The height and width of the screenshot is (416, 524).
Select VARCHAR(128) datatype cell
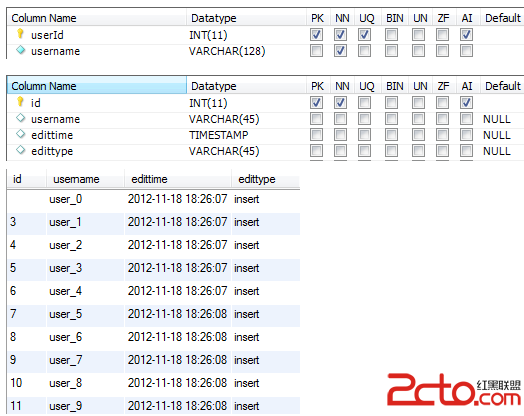click(x=227, y=51)
